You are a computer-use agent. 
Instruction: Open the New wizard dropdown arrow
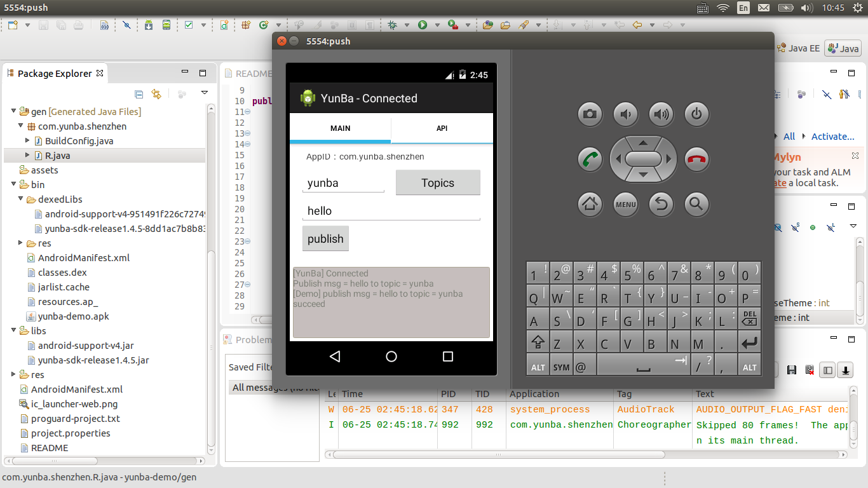point(27,25)
